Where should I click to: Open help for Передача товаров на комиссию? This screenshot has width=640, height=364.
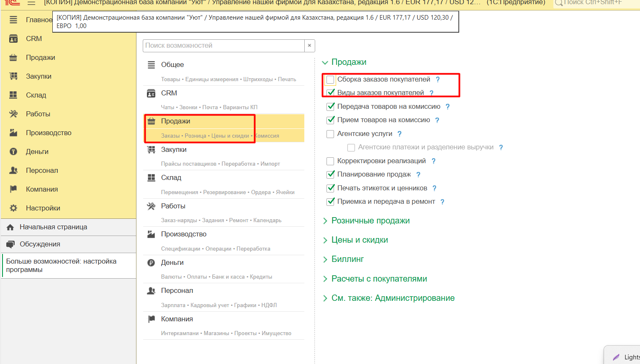click(447, 107)
